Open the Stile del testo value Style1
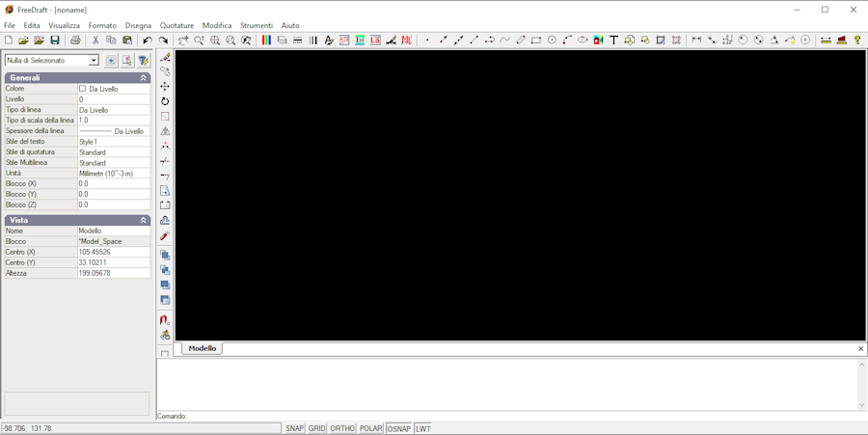The height and width of the screenshot is (435, 868). [114, 142]
